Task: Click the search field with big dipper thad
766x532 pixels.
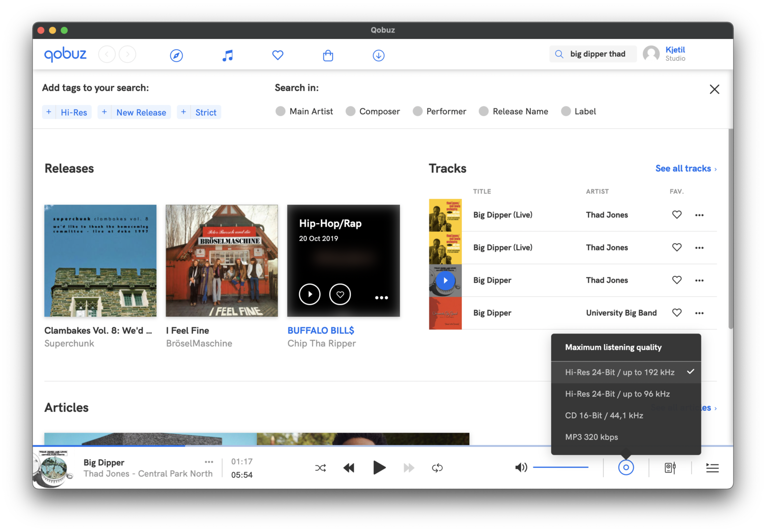Action: [593, 54]
